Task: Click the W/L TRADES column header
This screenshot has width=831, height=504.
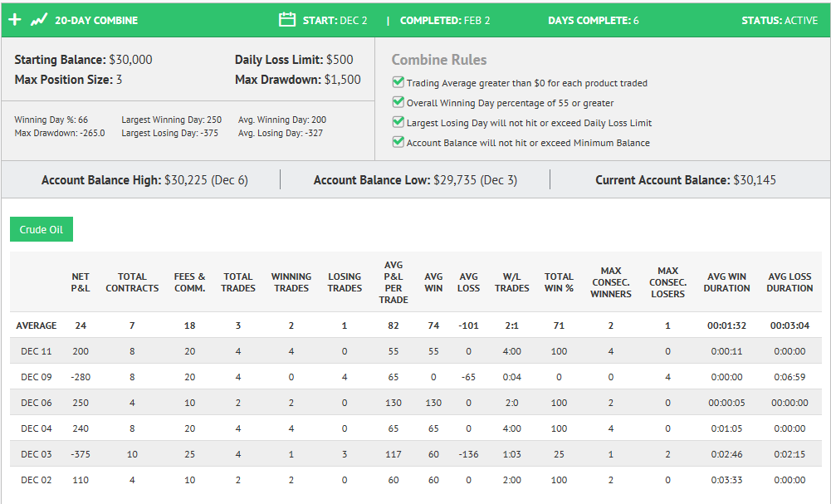Action: [x=512, y=282]
